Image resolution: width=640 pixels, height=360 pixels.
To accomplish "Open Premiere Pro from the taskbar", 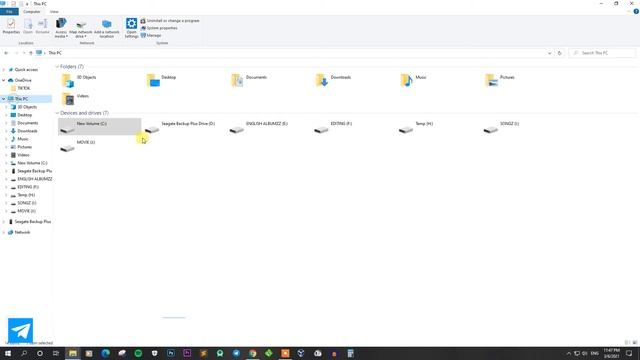I will (x=187, y=353).
